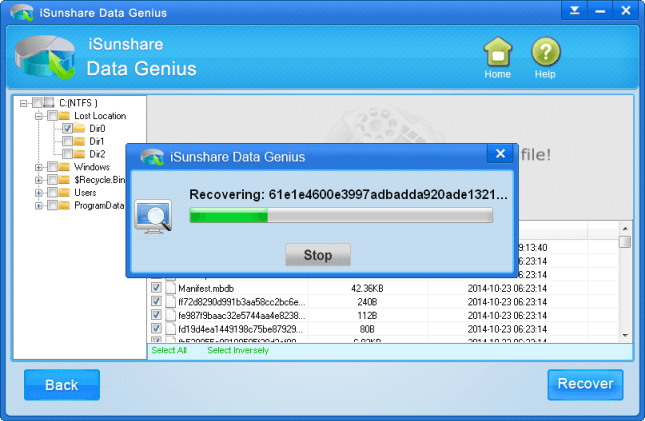Viewport: 645px width, 421px height.
Task: Stop the recovery process
Action: [x=318, y=255]
